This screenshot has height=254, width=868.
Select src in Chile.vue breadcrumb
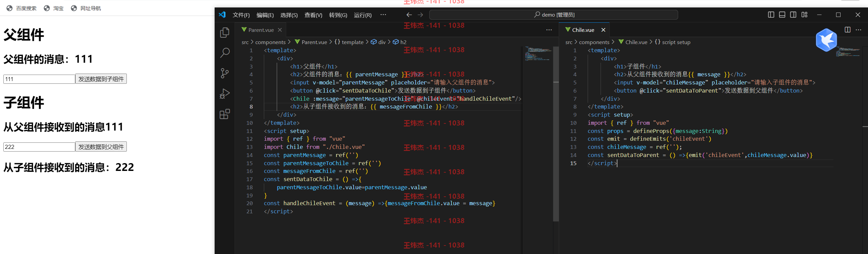[x=569, y=42]
